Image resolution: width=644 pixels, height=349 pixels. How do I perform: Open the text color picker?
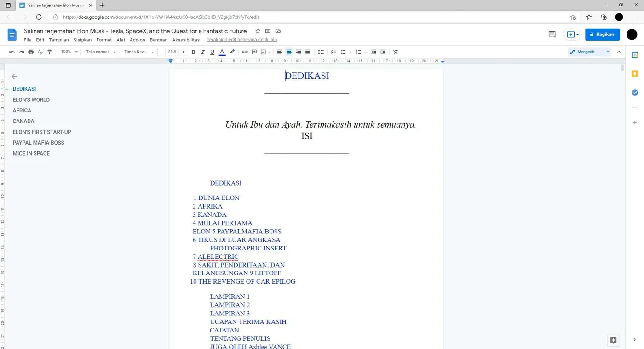222,52
